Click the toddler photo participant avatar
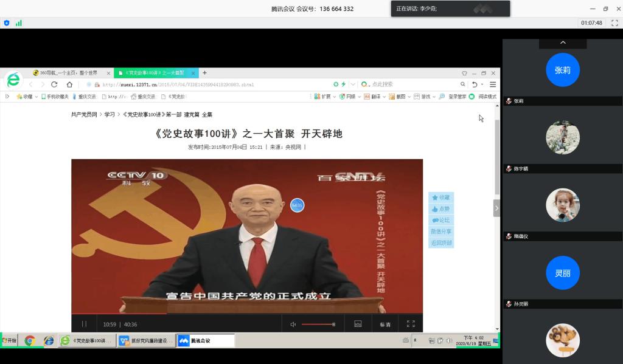This screenshot has height=364, width=623. pyautogui.click(x=563, y=205)
